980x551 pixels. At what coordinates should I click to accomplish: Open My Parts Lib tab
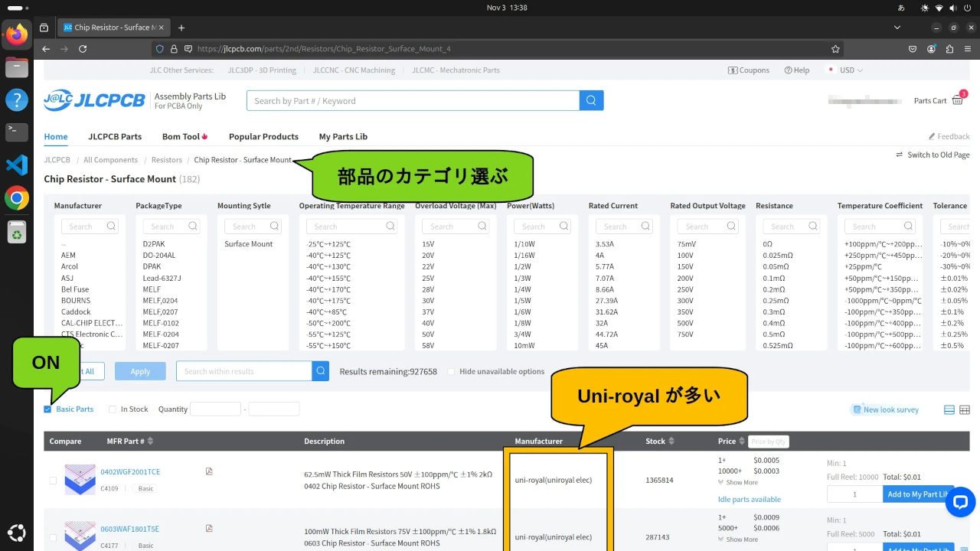click(343, 136)
